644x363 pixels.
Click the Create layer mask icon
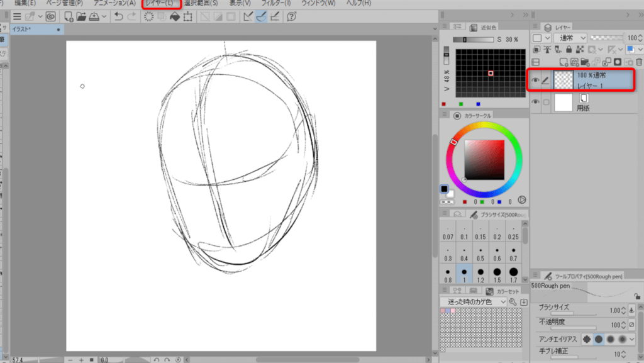coord(618,62)
